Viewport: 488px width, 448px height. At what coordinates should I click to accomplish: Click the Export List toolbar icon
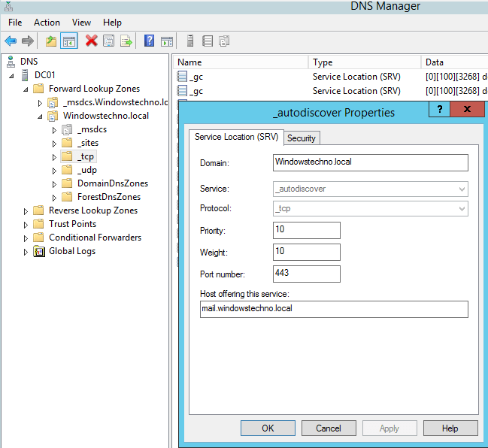(126, 41)
